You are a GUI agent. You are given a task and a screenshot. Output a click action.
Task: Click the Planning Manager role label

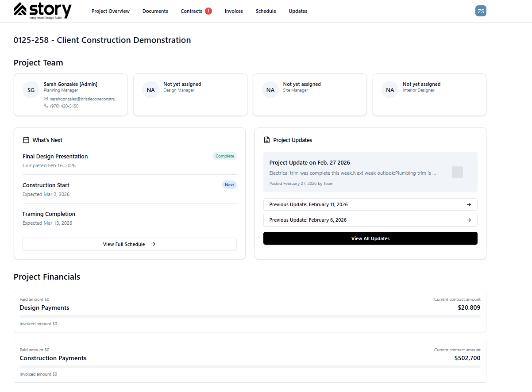pos(61,90)
